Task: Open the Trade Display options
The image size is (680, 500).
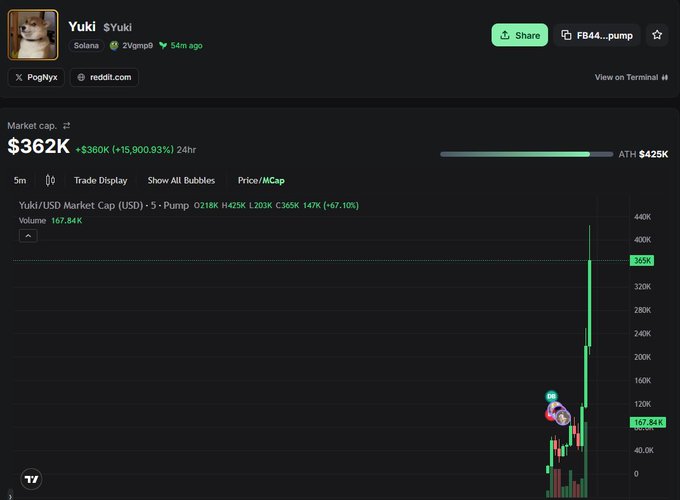Action: (x=101, y=180)
